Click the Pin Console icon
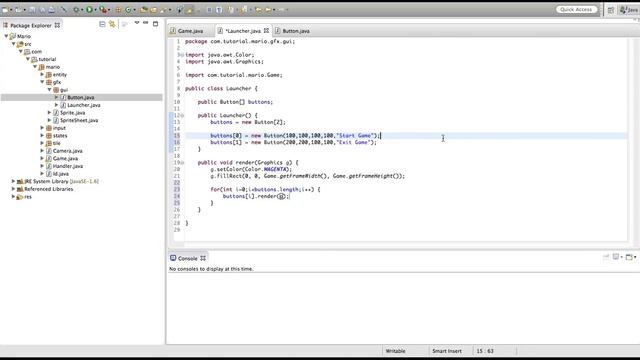This screenshot has width=640, height=360. pyautogui.click(x=606, y=257)
